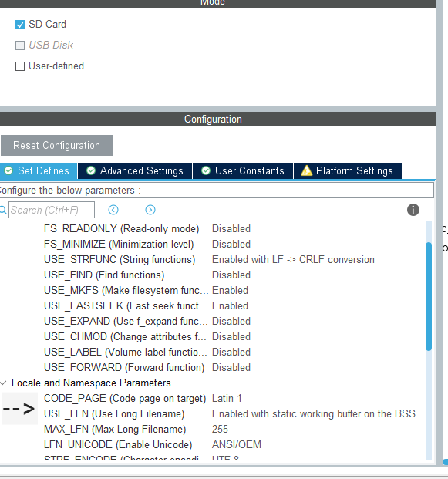Click the parameter list vertical scrollbar thumb
Screen dimensions: 448x479
pyautogui.click(x=429, y=296)
